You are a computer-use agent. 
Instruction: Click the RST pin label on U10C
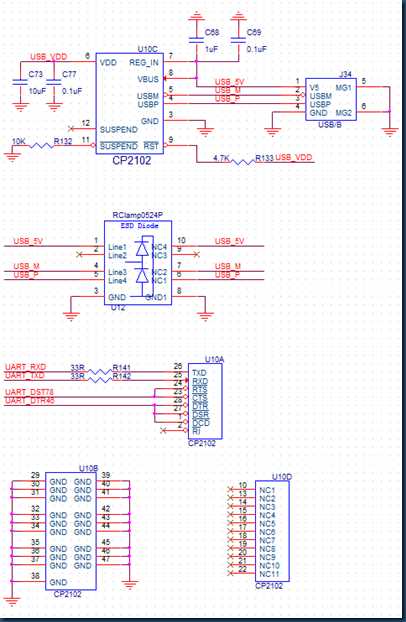click(151, 146)
